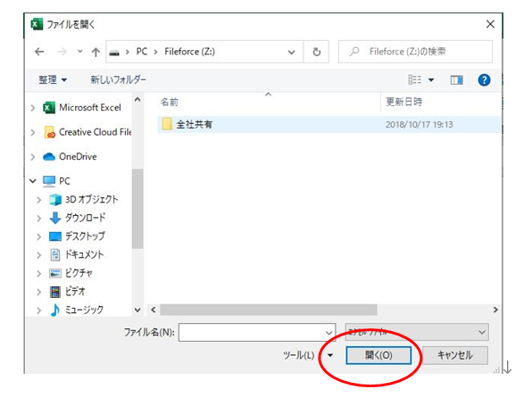
Task: Open the file name combo dropdown arrow
Action: tap(328, 333)
